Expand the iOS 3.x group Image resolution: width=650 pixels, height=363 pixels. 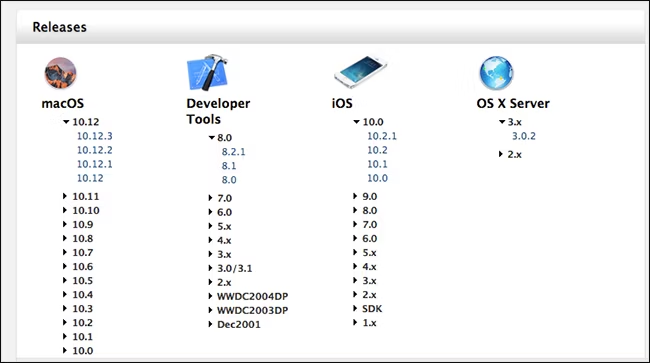[x=355, y=281]
